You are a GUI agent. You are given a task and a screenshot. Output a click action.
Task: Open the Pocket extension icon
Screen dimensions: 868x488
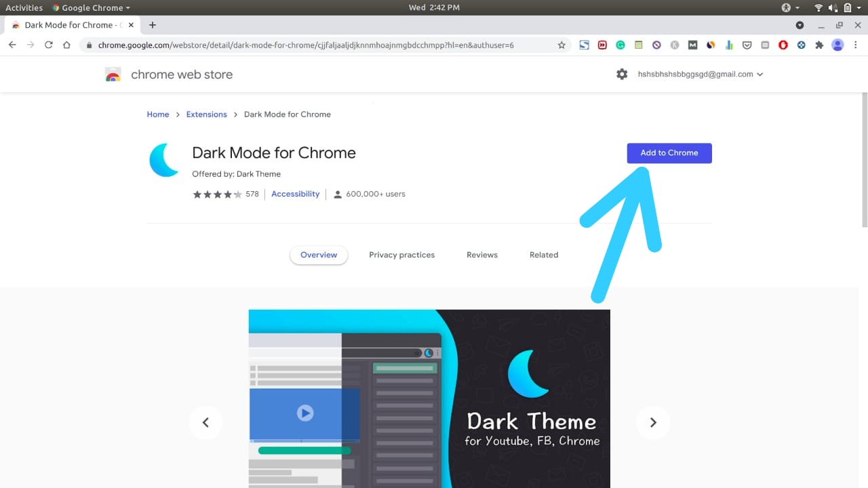click(x=747, y=45)
